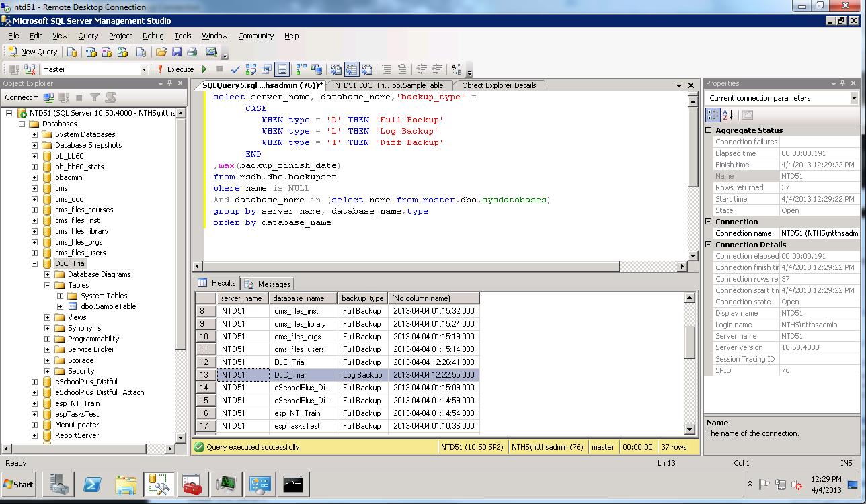Print the query using the printer icon

tap(192, 52)
